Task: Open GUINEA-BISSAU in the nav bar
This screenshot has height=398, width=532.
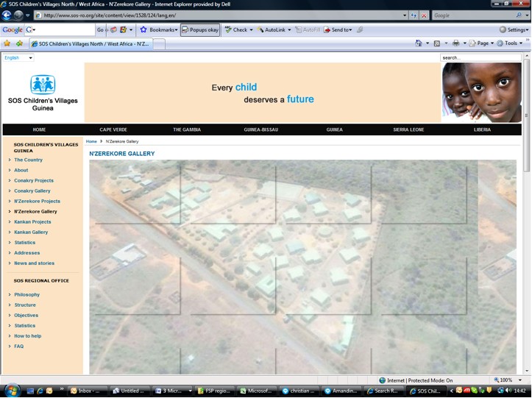Action: point(261,129)
